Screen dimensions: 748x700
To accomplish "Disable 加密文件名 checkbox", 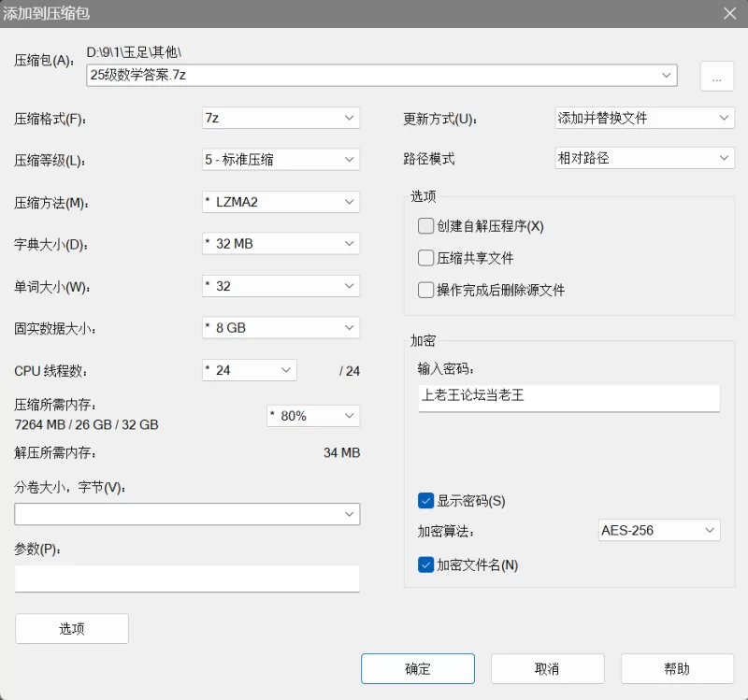I will coord(425,564).
